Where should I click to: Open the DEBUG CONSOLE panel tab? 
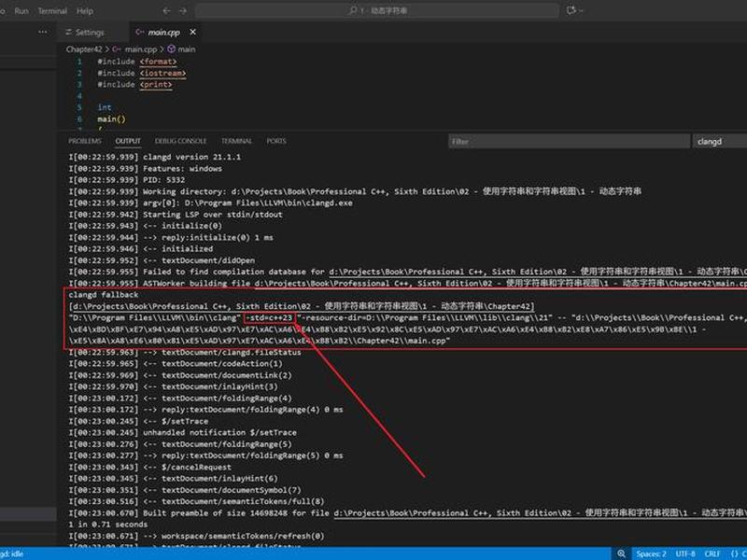click(x=180, y=141)
